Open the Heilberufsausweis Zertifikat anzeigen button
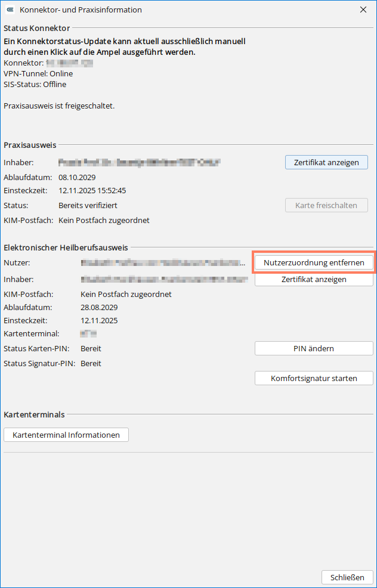Image resolution: width=377 pixels, height=588 pixels. click(x=314, y=279)
